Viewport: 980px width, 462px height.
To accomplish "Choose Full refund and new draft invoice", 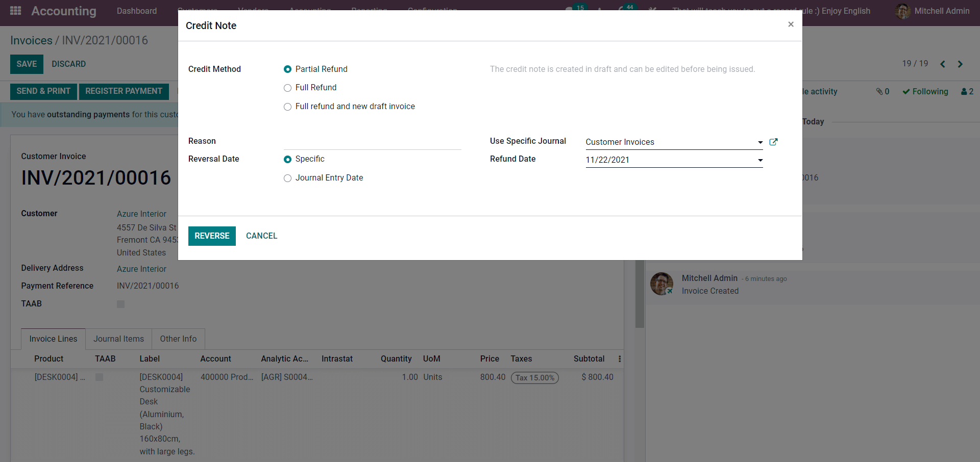I will pos(287,107).
